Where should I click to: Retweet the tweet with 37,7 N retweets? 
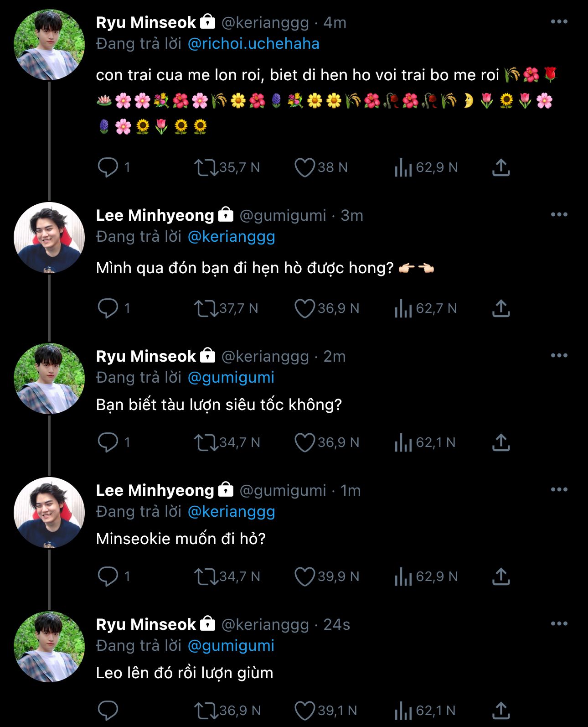click(206, 308)
